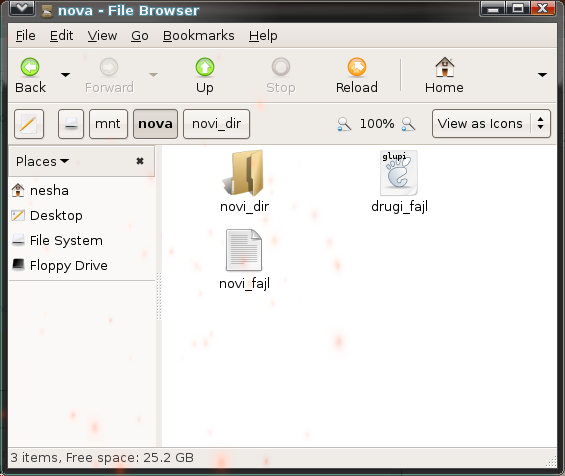The image size is (565, 476).
Task: Toggle the text location entry pencil button
Action: (29, 124)
